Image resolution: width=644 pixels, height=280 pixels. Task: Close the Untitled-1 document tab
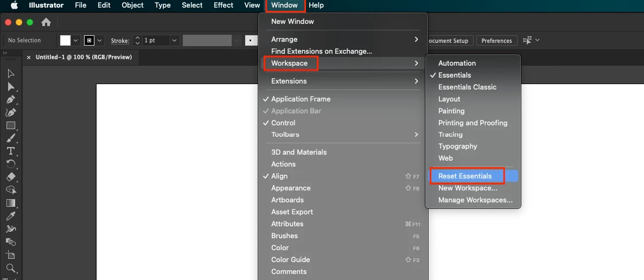(29, 58)
